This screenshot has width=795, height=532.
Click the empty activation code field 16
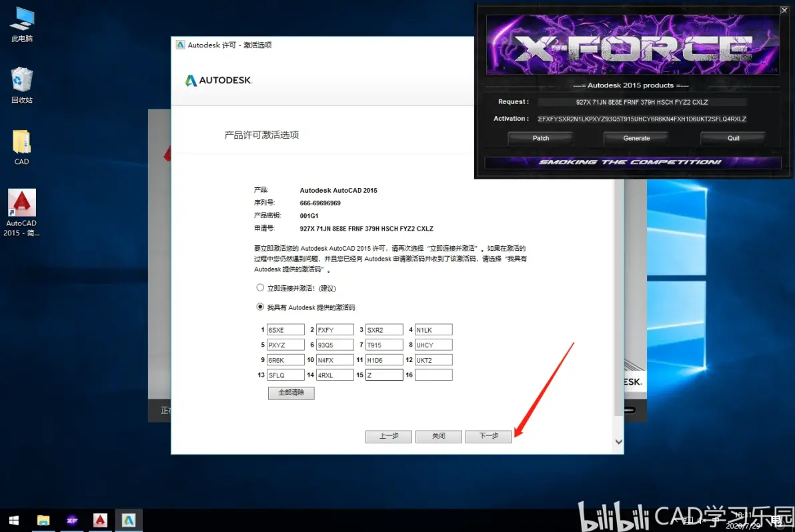(434, 375)
